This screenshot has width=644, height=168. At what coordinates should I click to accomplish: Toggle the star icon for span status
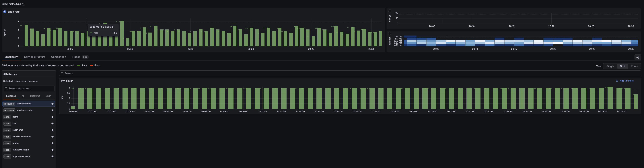(x=52, y=144)
